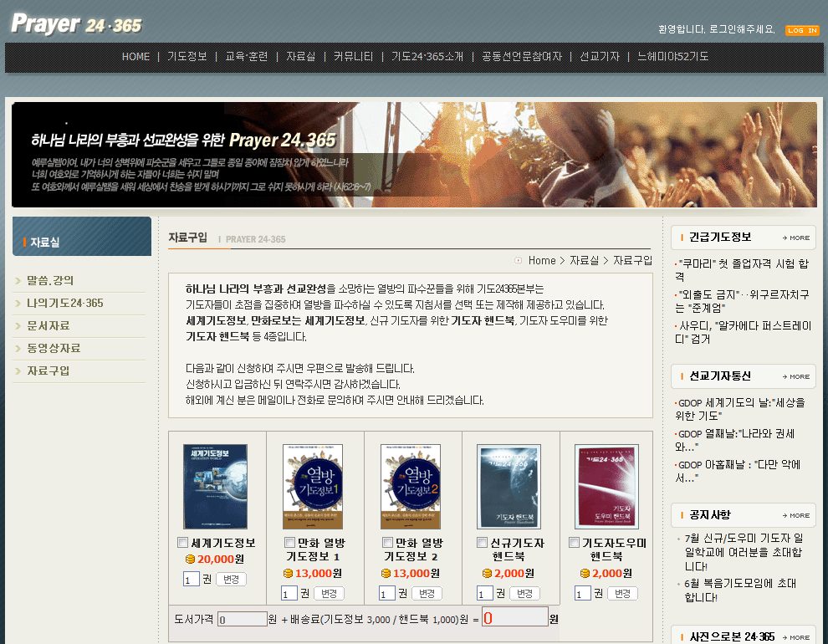Image resolution: width=828 pixels, height=644 pixels.
Task: Click the 만화 열방 기도정보 2 cover
Action: tap(411, 487)
